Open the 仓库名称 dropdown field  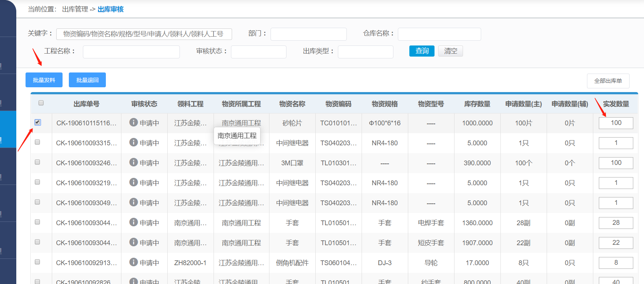[x=439, y=34]
